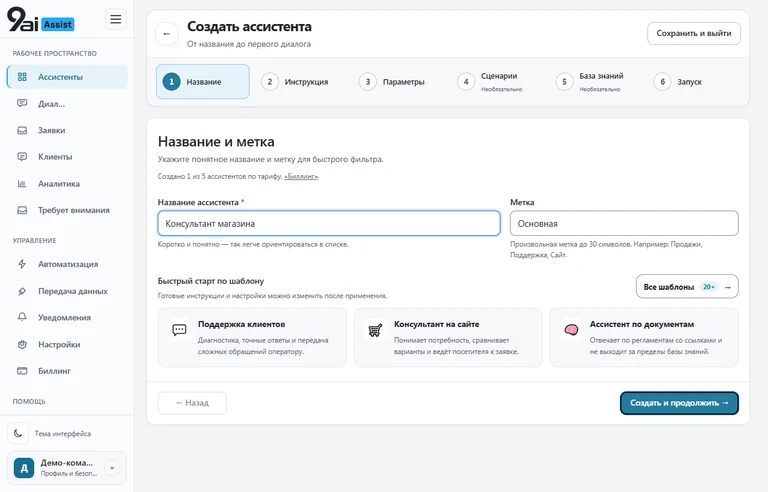Click Тема интерфейса label

click(x=63, y=434)
